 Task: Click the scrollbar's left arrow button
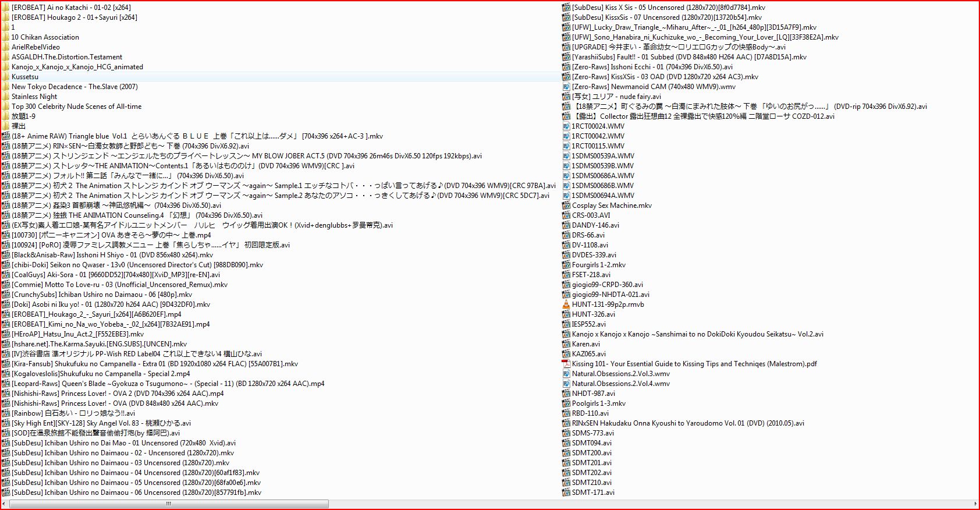(5, 504)
